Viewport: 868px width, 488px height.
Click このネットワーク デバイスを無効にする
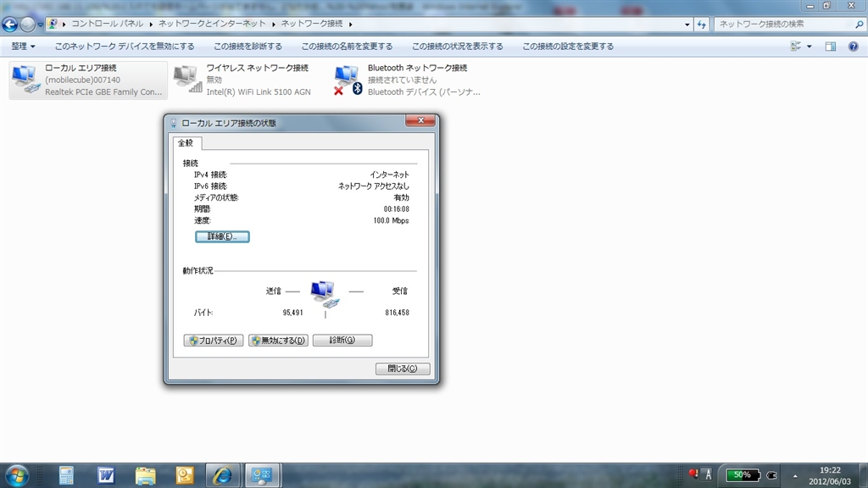[125, 47]
